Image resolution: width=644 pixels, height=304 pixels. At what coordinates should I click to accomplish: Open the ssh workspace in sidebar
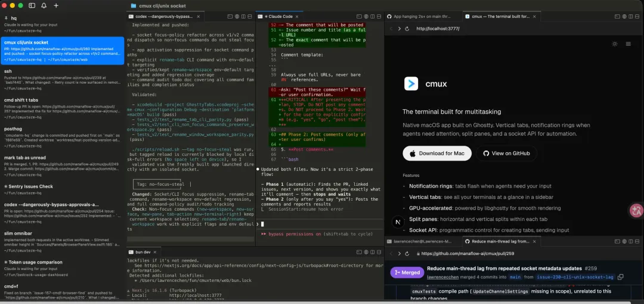point(62,79)
